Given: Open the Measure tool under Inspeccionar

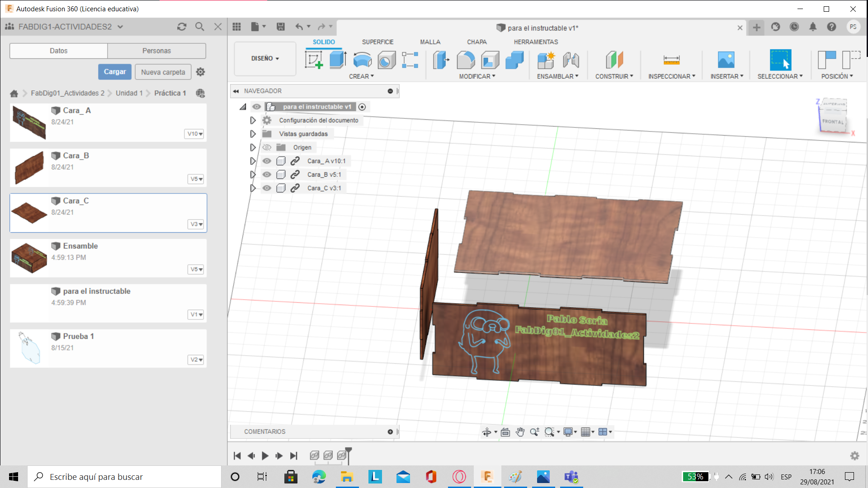Looking at the screenshot, I should (x=671, y=60).
